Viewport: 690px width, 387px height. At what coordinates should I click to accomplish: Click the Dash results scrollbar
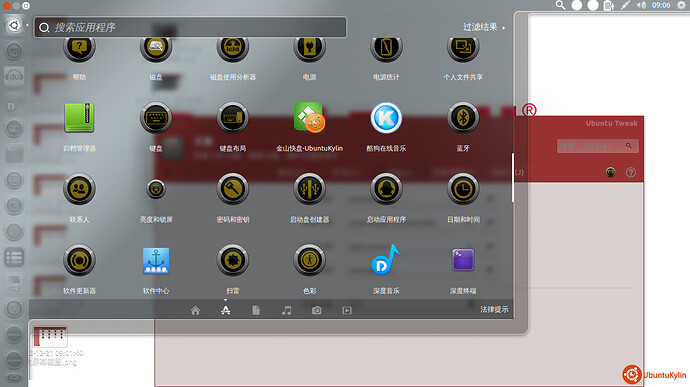[x=513, y=177]
